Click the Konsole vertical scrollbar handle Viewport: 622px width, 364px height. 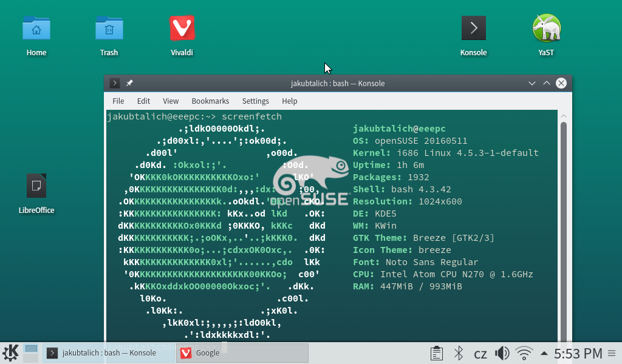(x=563, y=234)
